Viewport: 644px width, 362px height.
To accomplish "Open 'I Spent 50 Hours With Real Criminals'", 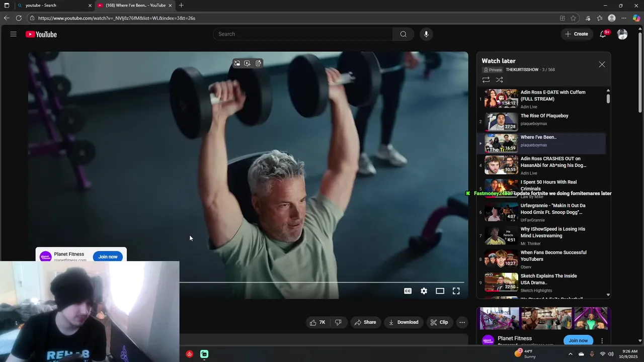I will tap(541, 189).
